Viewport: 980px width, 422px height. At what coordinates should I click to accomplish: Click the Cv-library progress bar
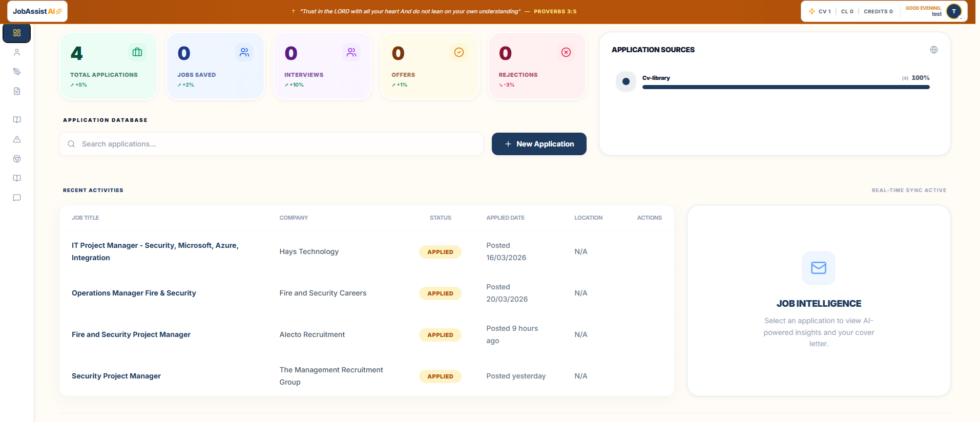[786, 87]
